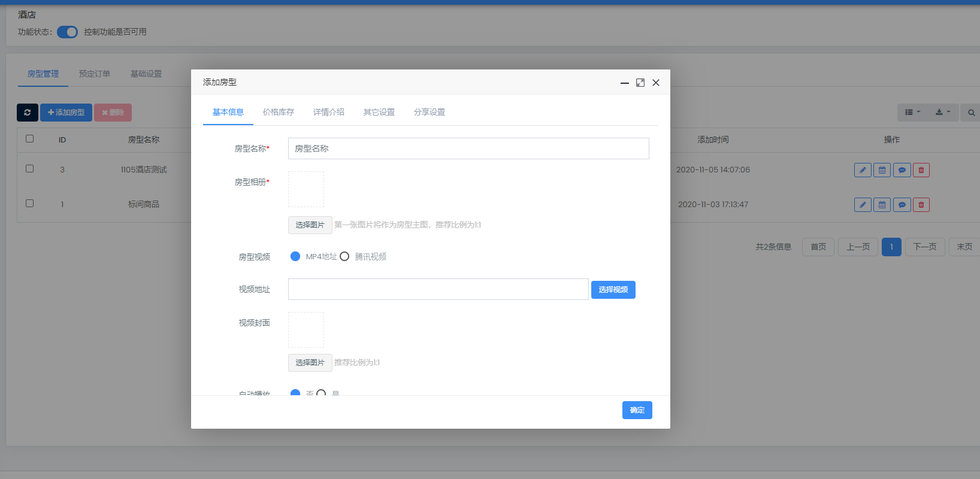This screenshot has width=980, height=479.
Task: Open the column display dropdown
Action: click(912, 113)
